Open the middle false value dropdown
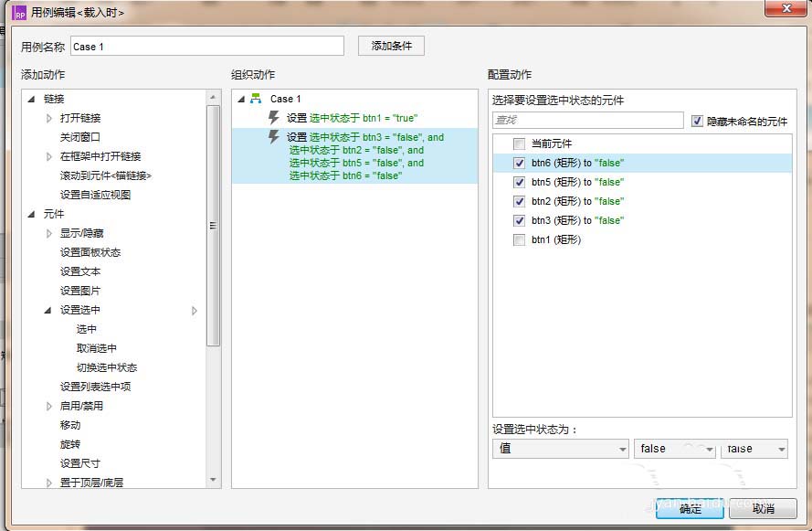The height and width of the screenshot is (531, 812). tap(675, 449)
